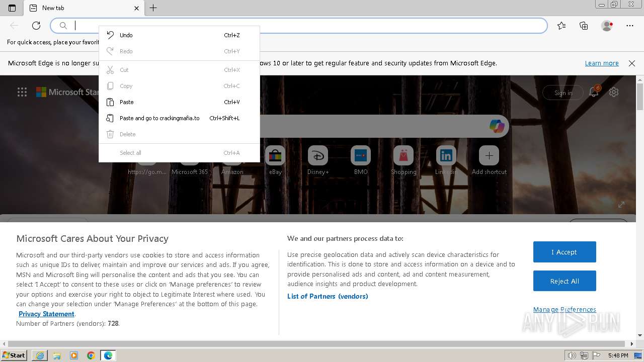The image size is (644, 362).
Task: Select Paste and go to crackingmafia.to
Action: pos(180,118)
